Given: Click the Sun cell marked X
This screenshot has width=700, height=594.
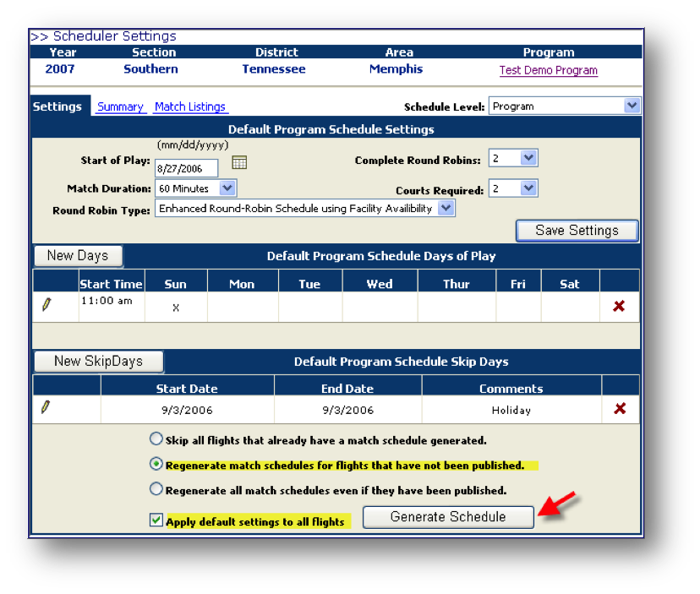Looking at the screenshot, I should (176, 308).
